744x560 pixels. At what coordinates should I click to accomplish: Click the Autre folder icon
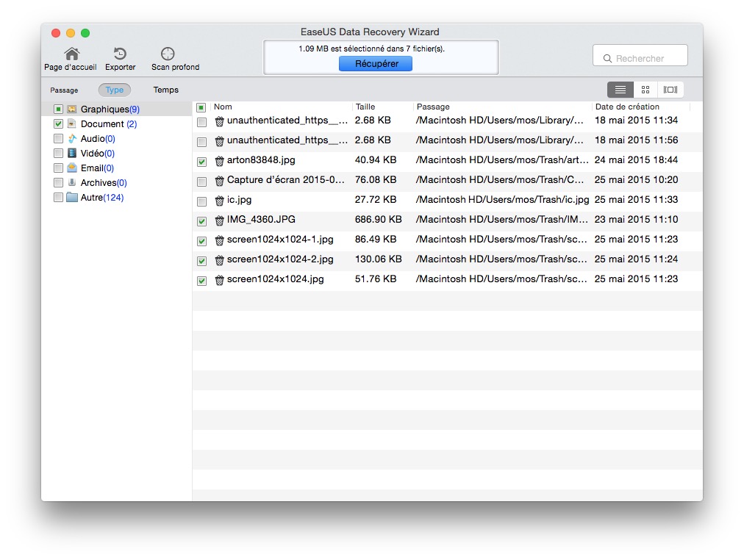pyautogui.click(x=72, y=197)
